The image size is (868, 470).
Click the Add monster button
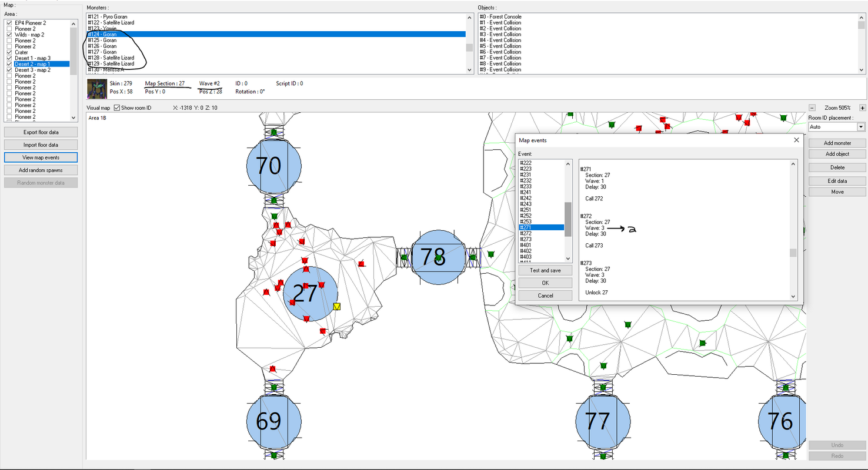tap(837, 143)
